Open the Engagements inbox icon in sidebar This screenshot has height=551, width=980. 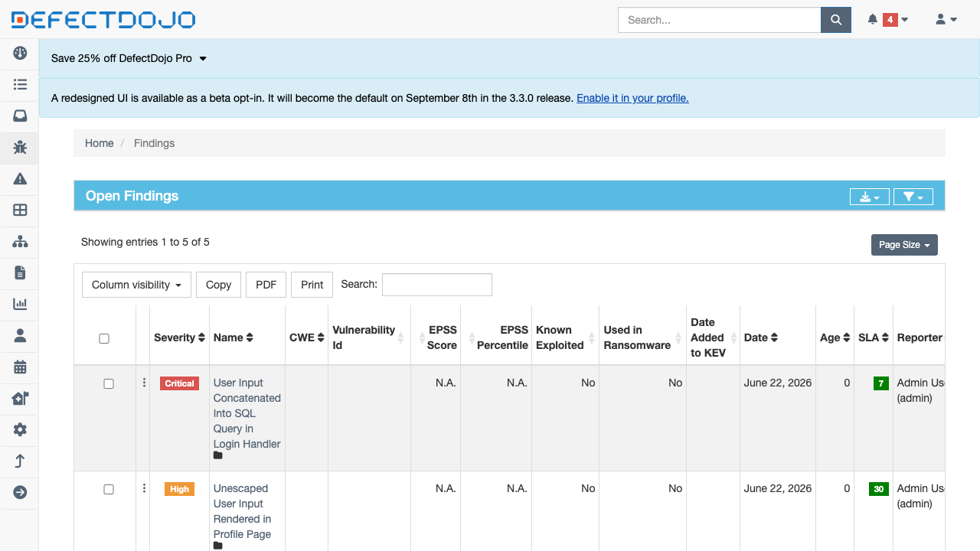coord(20,116)
